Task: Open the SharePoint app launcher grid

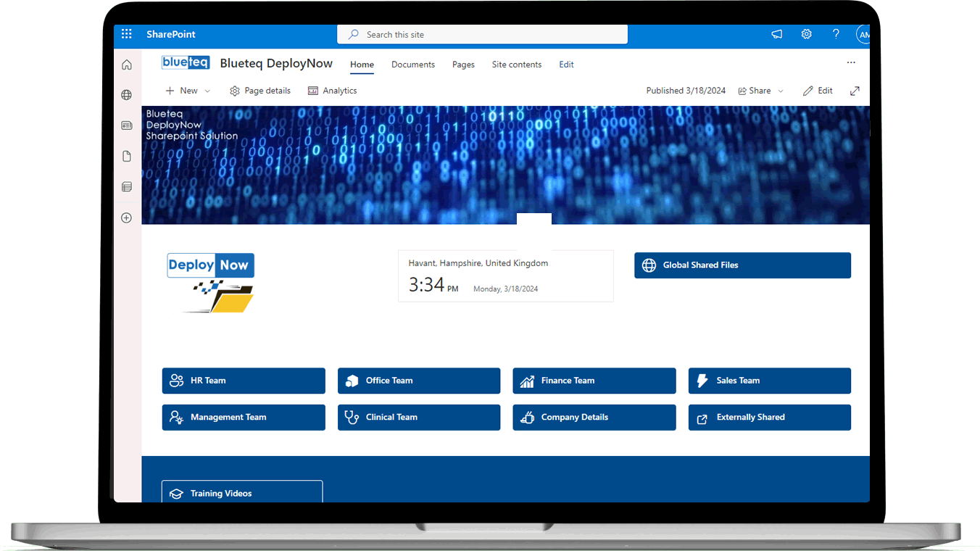Action: click(x=127, y=34)
